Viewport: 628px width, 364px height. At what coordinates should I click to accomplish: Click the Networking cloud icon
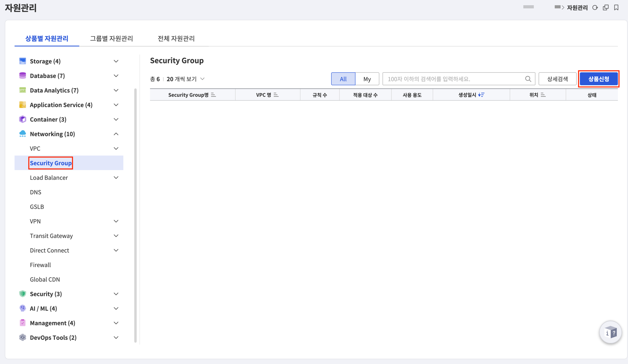point(22,134)
